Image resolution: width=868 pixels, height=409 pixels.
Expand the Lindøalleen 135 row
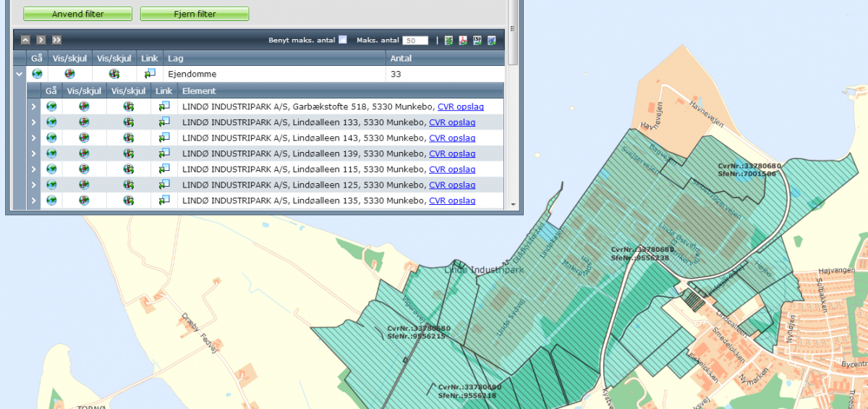[33, 200]
